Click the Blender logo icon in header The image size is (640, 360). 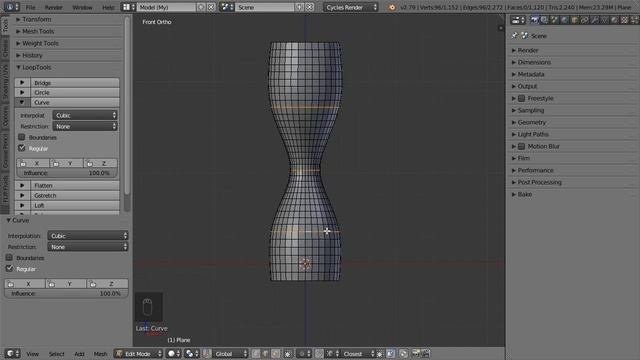click(x=392, y=7)
